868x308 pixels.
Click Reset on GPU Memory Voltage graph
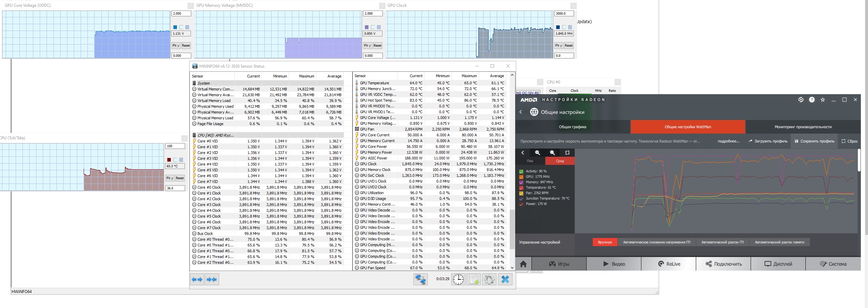[x=377, y=46]
